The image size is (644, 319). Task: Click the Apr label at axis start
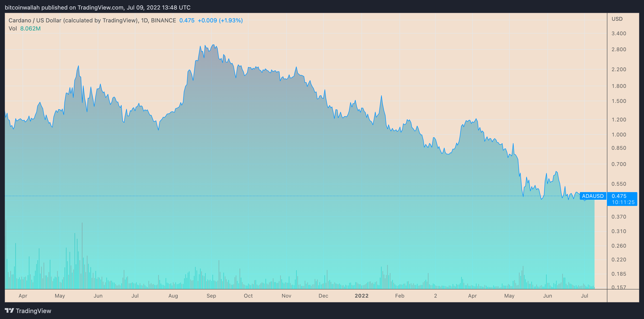point(23,296)
